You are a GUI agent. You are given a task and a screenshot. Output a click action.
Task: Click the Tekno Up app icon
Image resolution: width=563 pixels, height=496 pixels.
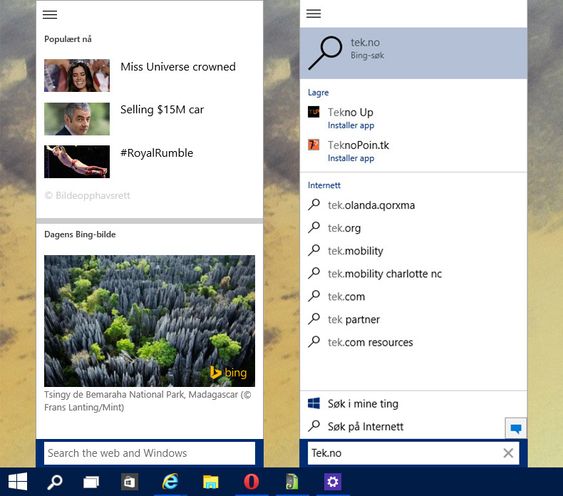314,112
